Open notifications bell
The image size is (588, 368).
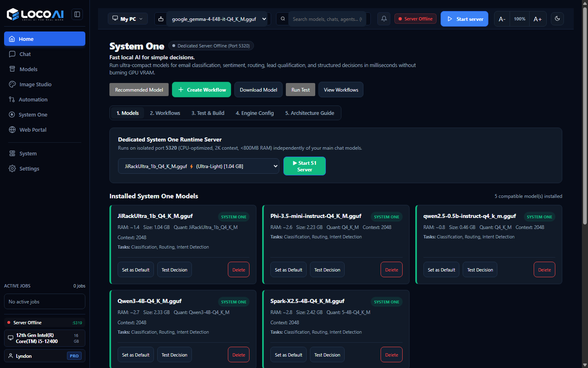[x=384, y=19]
